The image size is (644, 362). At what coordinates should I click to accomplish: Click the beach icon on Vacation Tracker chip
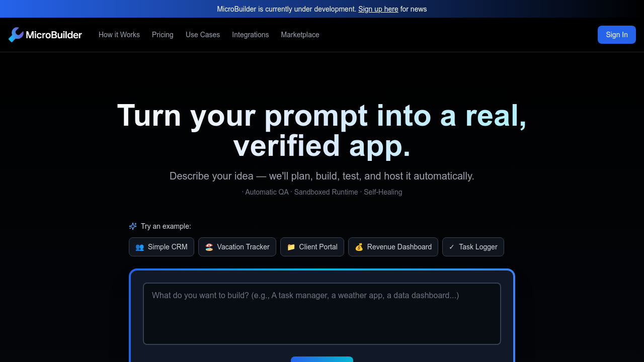pyautogui.click(x=208, y=247)
